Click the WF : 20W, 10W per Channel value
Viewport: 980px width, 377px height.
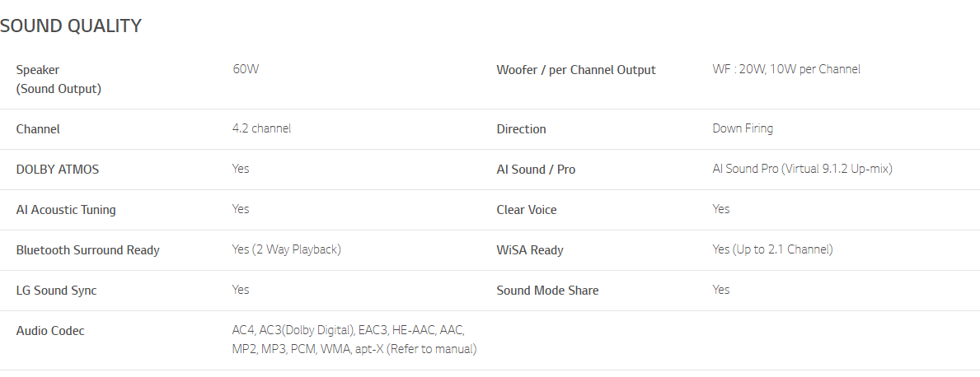786,69
